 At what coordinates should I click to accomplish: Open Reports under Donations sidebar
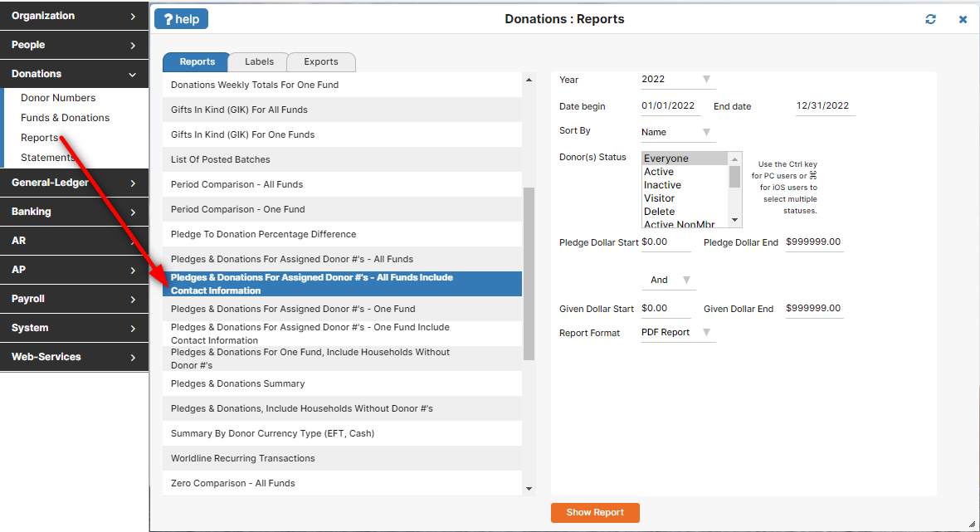point(39,138)
